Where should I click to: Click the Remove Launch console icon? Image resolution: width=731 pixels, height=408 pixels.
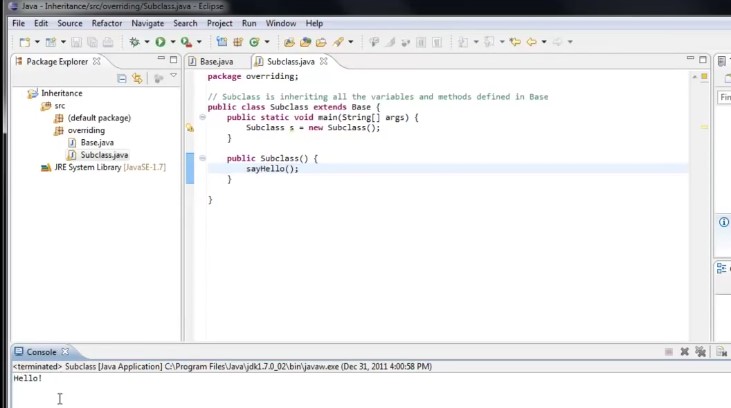coord(684,352)
